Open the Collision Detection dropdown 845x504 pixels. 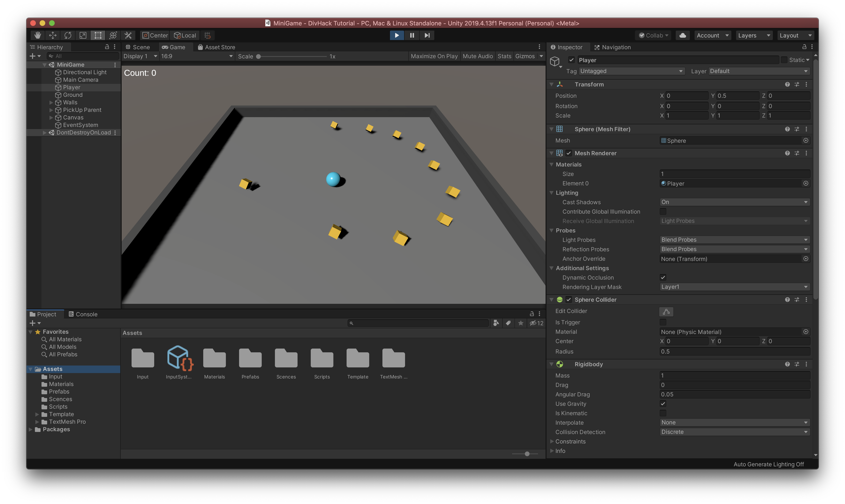[x=734, y=432]
